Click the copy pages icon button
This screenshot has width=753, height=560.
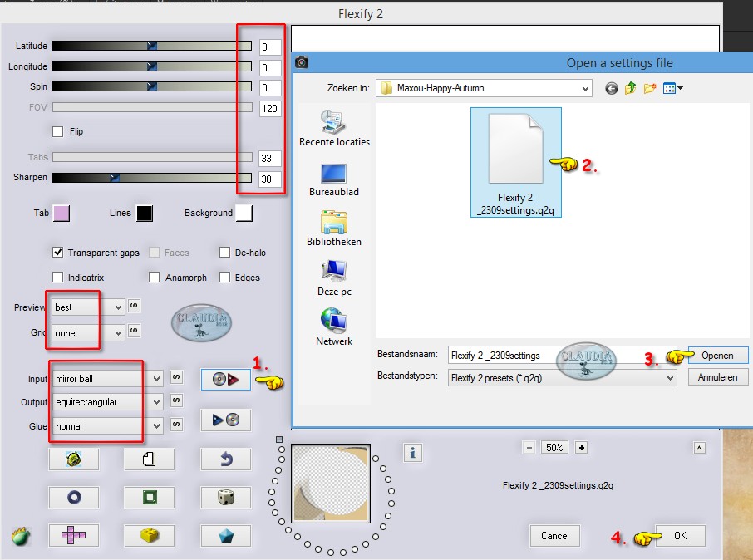tap(150, 459)
